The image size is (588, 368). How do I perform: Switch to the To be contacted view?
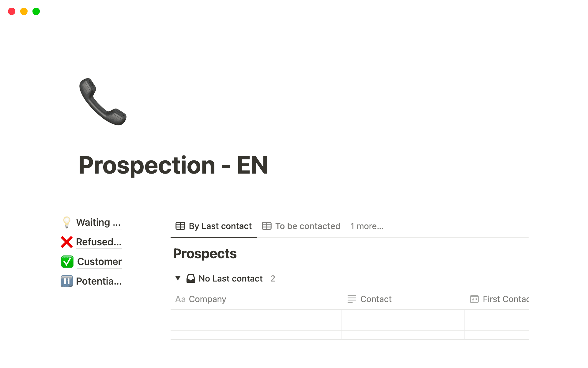click(x=307, y=226)
